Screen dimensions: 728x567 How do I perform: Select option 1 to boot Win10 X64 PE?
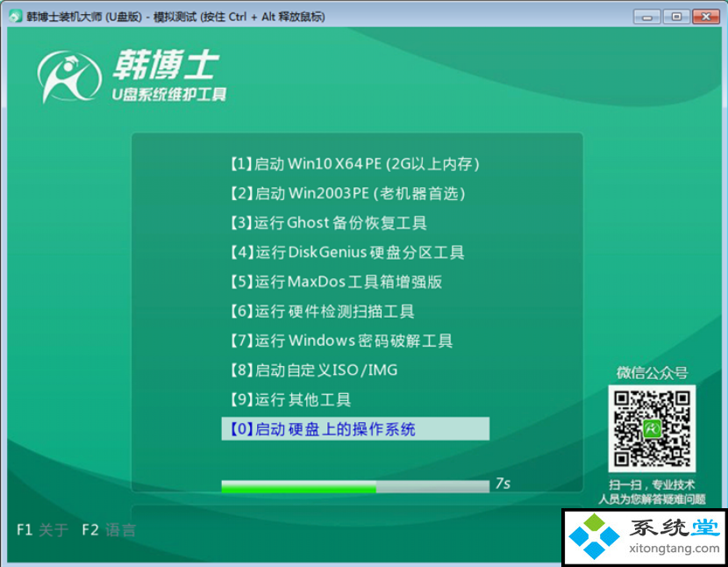pyautogui.click(x=355, y=163)
